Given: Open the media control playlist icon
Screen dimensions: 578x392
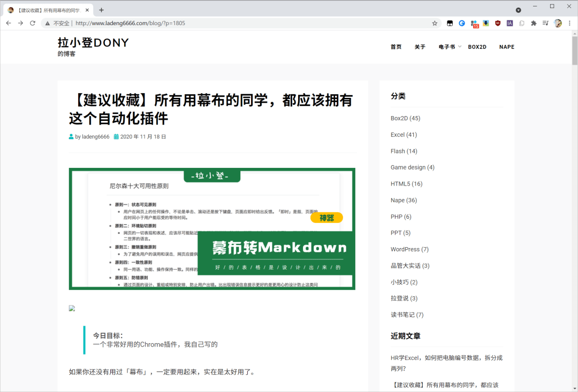Looking at the screenshot, I should click(545, 23).
